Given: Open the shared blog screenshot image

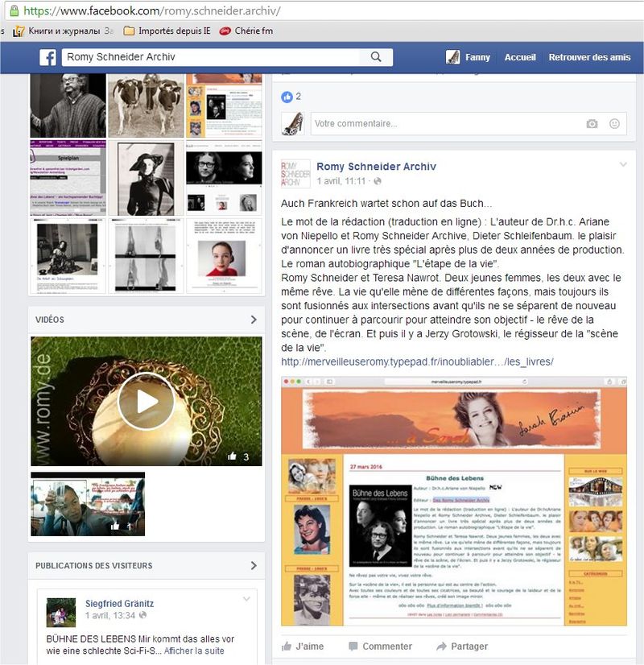Looking at the screenshot, I should pyautogui.click(x=454, y=501).
